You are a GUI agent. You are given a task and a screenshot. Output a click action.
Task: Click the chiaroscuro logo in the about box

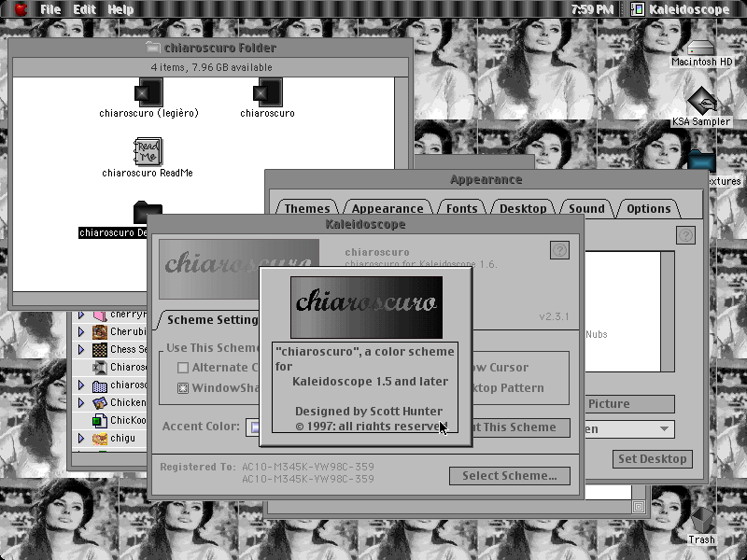[x=366, y=307]
